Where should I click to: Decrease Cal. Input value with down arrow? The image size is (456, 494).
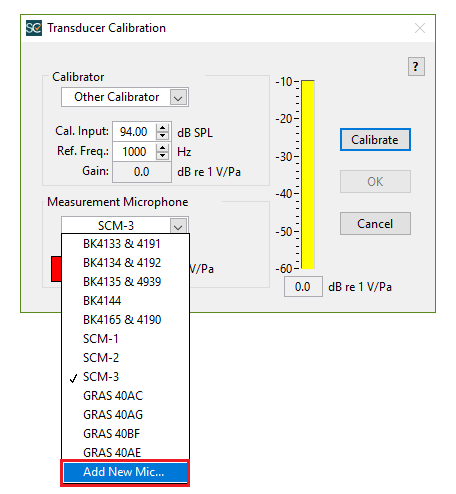click(162, 135)
